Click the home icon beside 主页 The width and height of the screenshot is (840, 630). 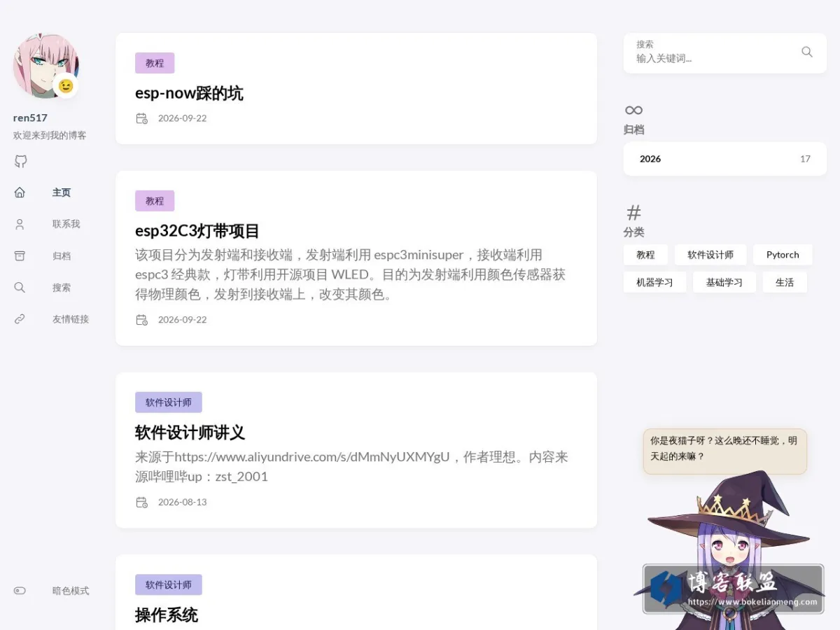pyautogui.click(x=20, y=192)
